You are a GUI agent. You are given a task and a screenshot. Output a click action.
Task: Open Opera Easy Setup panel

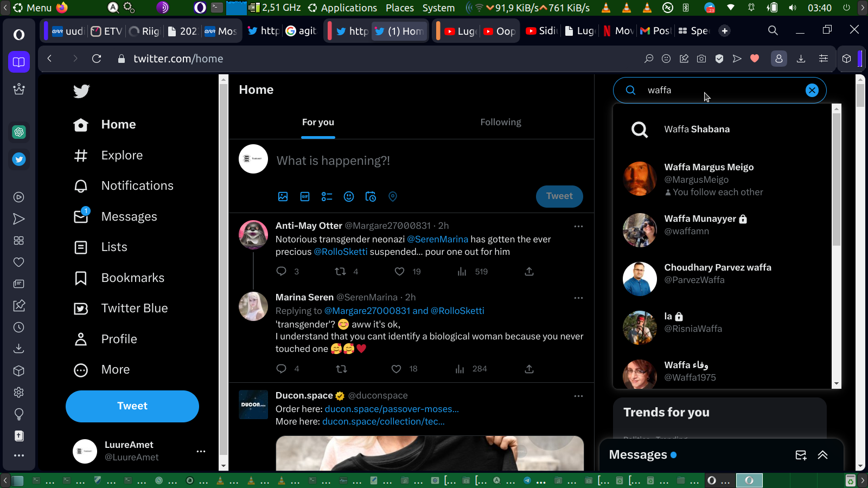[824, 59]
